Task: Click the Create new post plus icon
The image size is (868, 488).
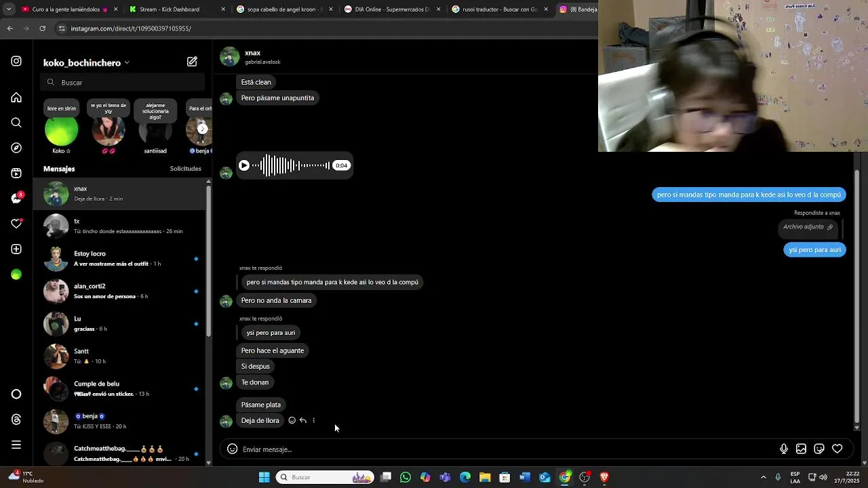Action: (x=16, y=249)
